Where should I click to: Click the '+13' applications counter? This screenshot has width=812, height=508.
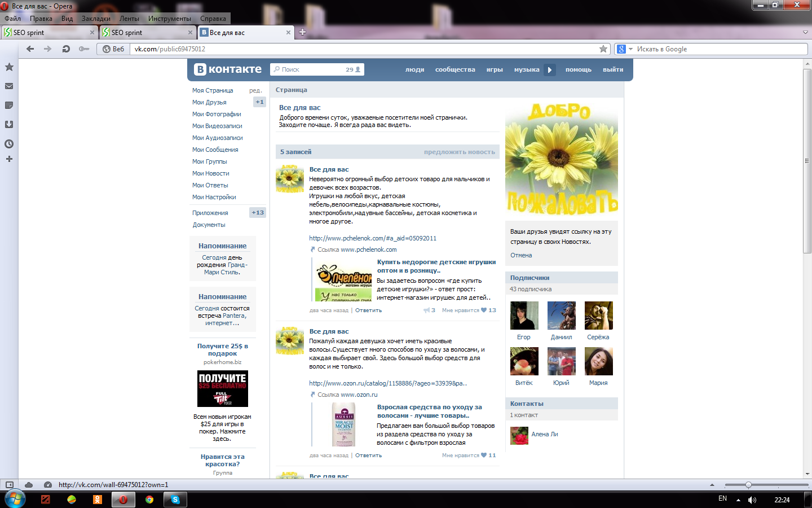[258, 213]
